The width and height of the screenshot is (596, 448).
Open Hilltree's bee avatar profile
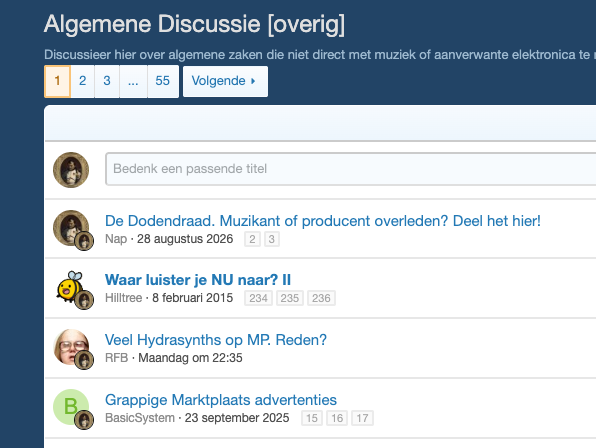tap(70, 287)
